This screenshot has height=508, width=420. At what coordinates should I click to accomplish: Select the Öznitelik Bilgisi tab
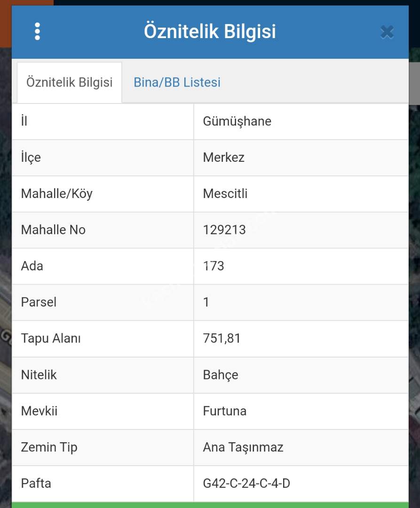point(70,82)
